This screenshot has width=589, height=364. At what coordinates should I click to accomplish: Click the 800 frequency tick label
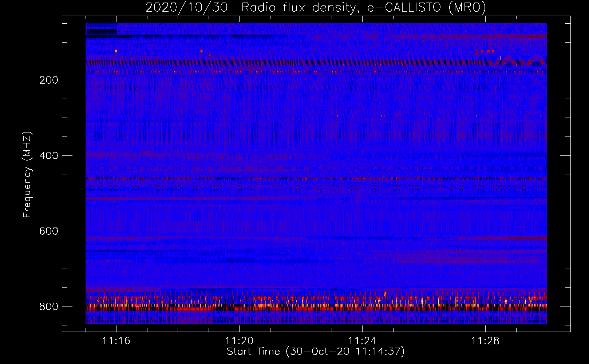pos(49,306)
